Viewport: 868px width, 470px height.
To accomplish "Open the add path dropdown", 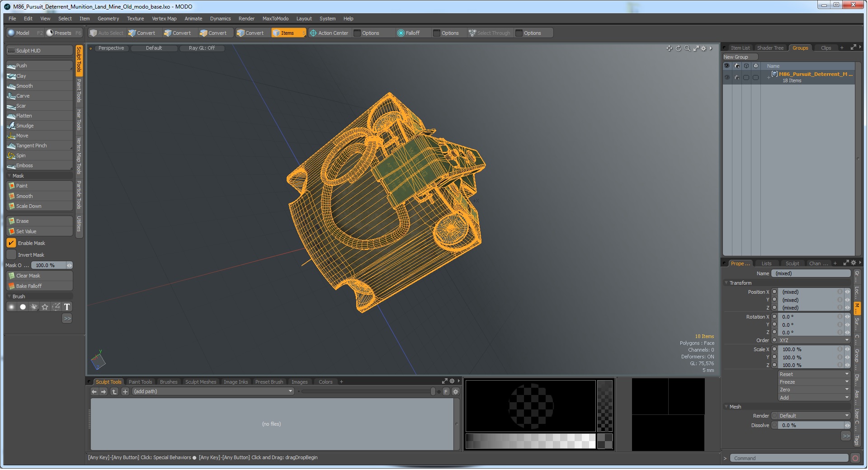I will tap(213, 392).
